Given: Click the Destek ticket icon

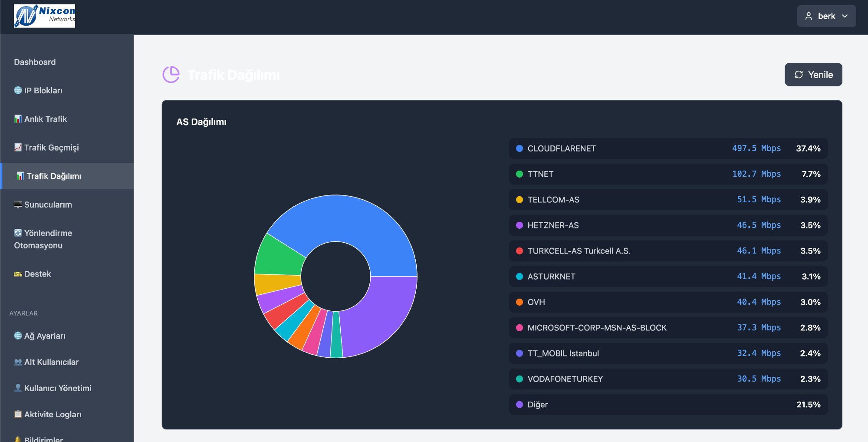Looking at the screenshot, I should pyautogui.click(x=18, y=274).
